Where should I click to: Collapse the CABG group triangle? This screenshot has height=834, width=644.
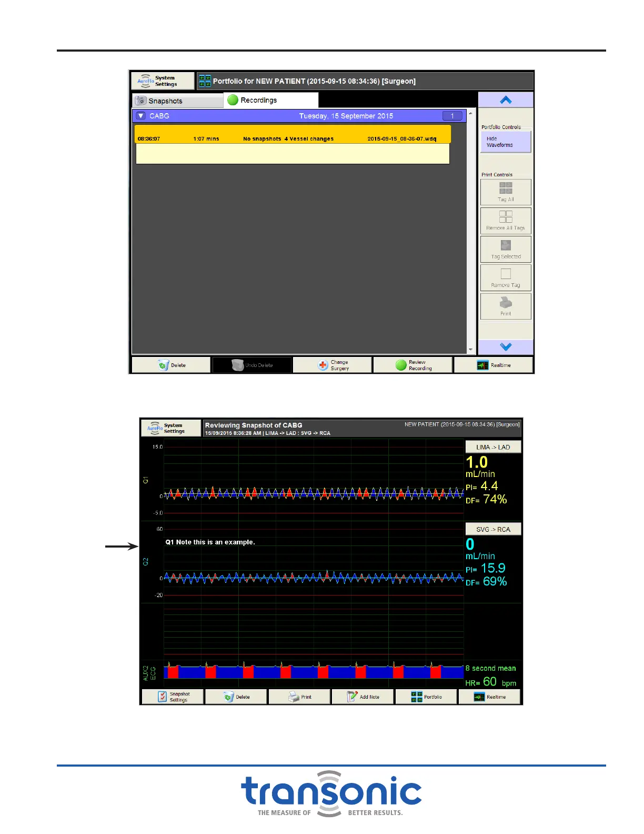tap(140, 116)
